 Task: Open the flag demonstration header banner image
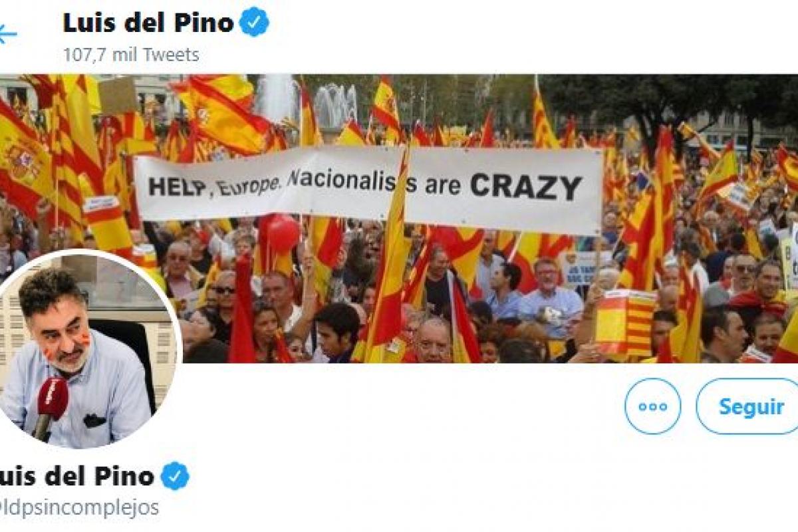pyautogui.click(x=399, y=218)
